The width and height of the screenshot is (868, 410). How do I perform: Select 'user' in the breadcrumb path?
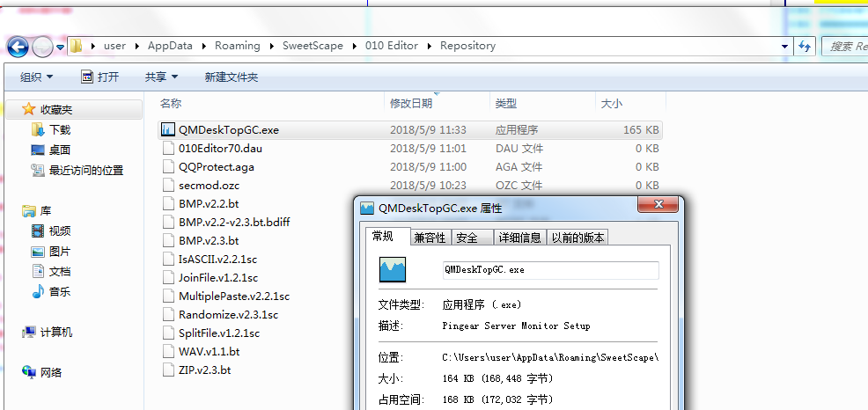coord(114,46)
